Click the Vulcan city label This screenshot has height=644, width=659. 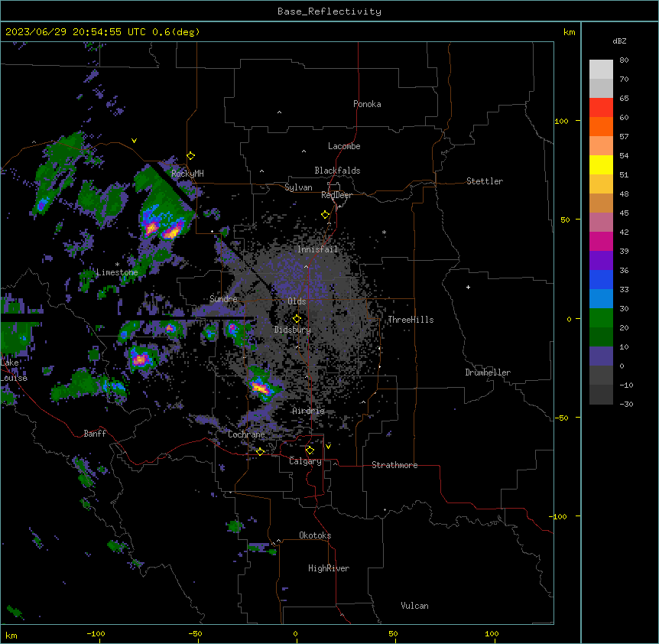coord(415,606)
